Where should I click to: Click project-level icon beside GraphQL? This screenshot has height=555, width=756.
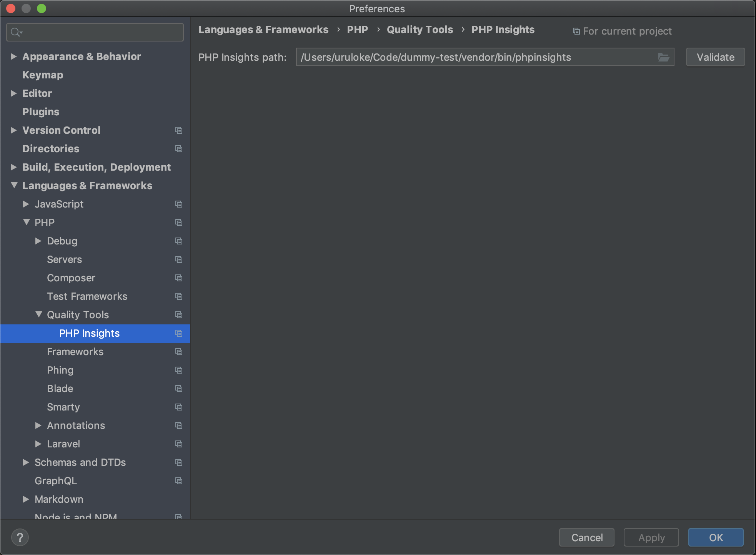[179, 481]
